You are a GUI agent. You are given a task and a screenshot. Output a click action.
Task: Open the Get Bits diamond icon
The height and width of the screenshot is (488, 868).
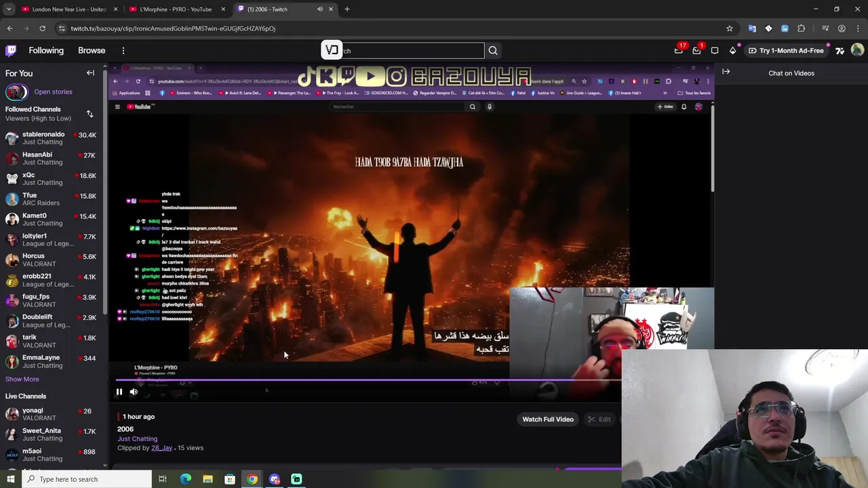point(732,50)
